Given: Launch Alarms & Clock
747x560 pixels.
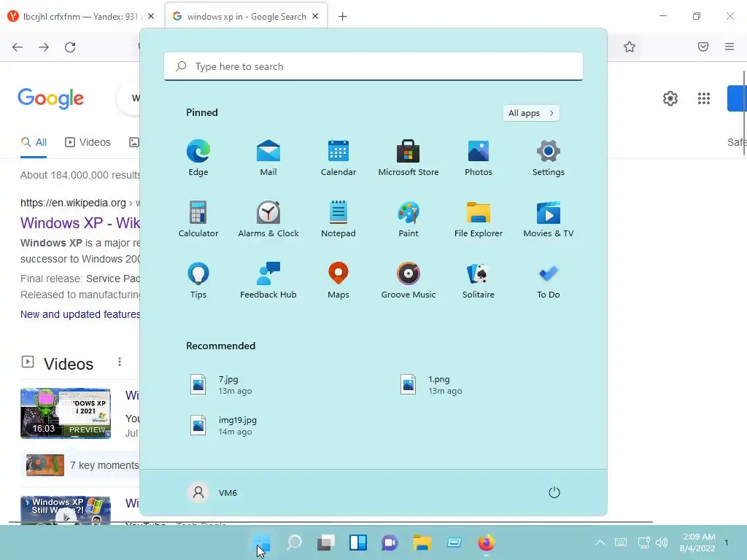Looking at the screenshot, I should 268,219.
